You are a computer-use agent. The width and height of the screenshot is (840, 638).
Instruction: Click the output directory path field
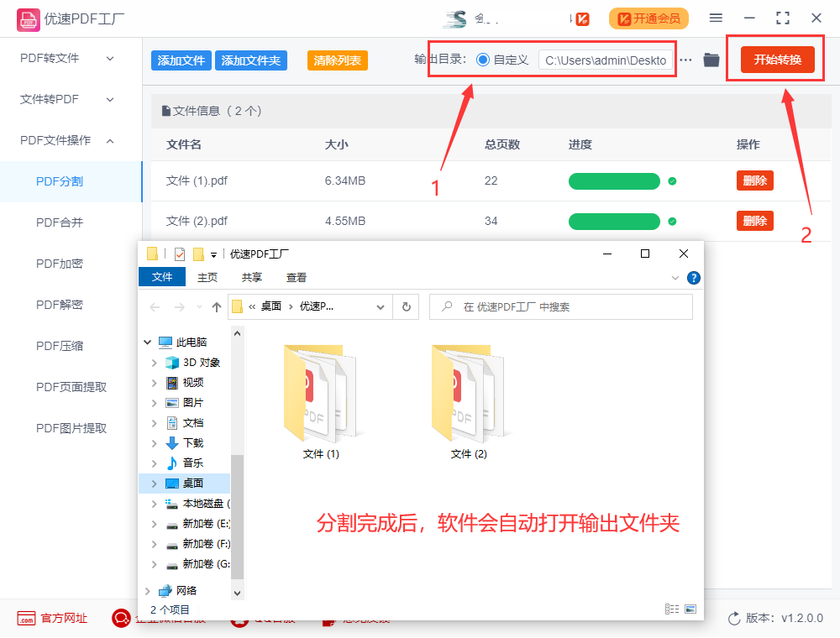tap(606, 60)
